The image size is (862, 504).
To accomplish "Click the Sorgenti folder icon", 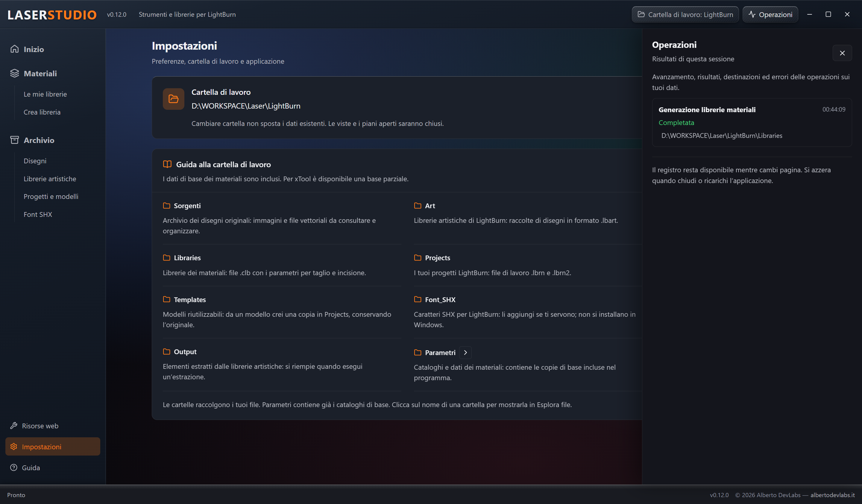I will [x=167, y=205].
